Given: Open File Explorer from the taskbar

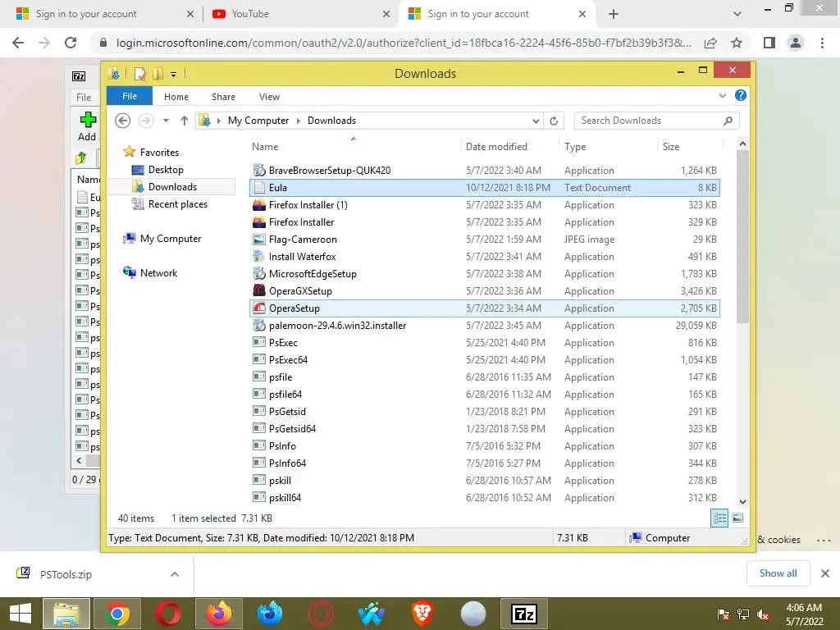Looking at the screenshot, I should (x=66, y=614).
